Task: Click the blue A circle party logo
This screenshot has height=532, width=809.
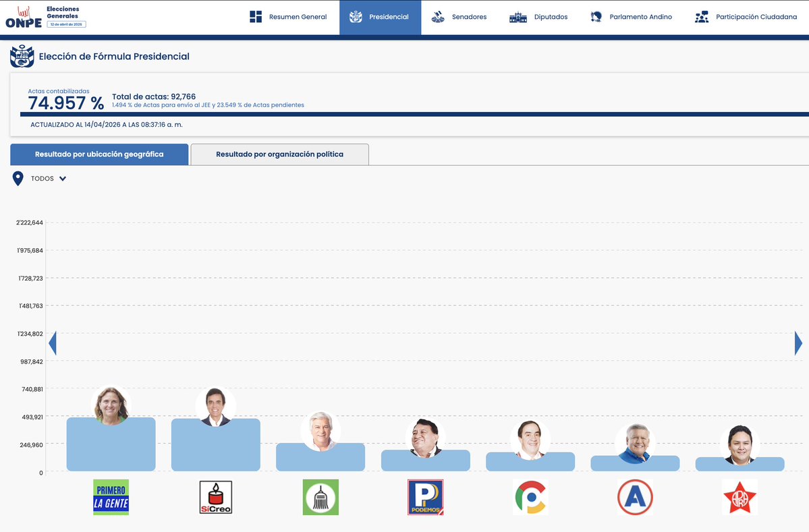Action: point(635,497)
